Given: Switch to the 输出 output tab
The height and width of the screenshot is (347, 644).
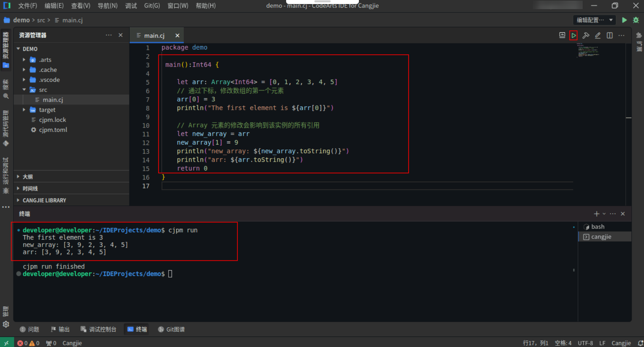Looking at the screenshot, I should 60,329.
